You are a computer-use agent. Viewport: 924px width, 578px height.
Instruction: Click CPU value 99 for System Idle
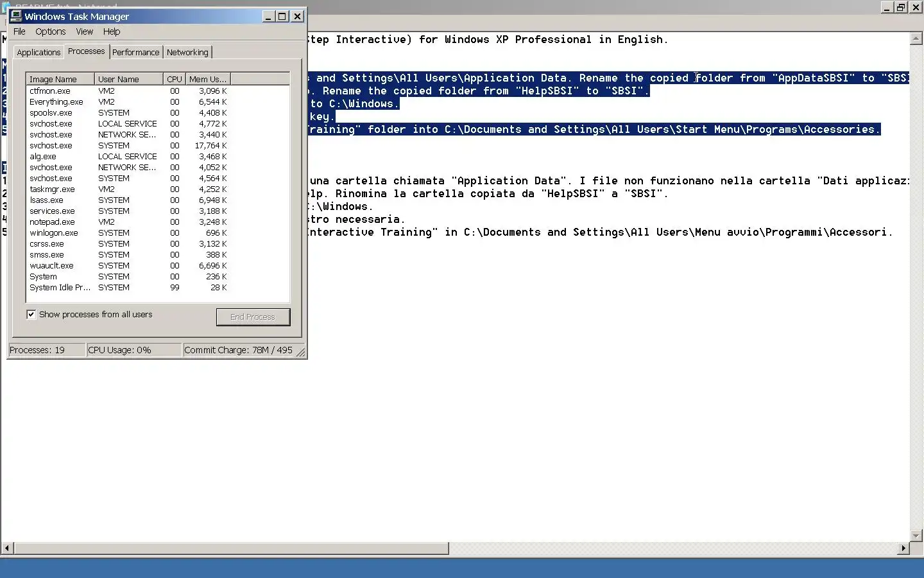pos(175,288)
